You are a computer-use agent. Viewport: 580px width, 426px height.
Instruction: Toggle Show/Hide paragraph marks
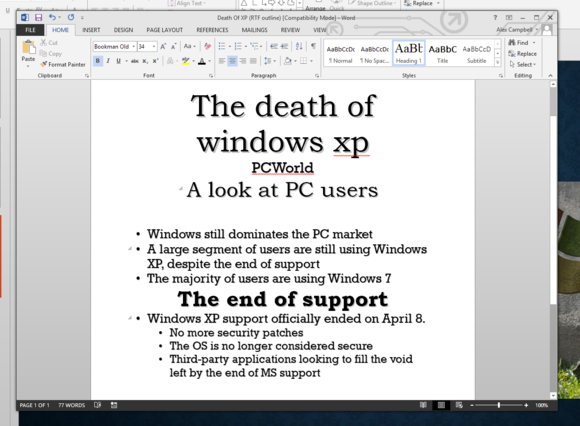tap(313, 46)
